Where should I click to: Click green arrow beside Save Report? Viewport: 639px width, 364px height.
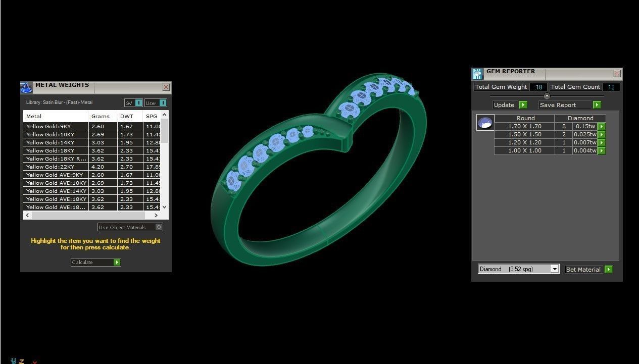tap(597, 105)
